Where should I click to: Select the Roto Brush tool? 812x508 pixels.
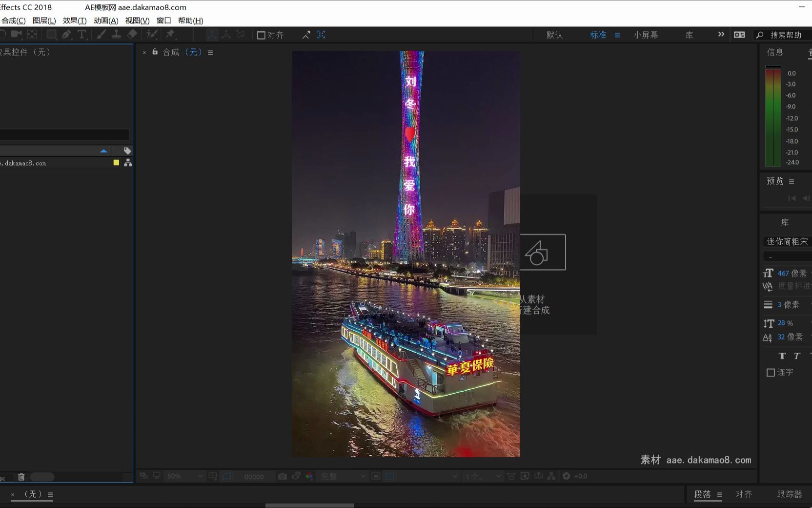click(152, 34)
